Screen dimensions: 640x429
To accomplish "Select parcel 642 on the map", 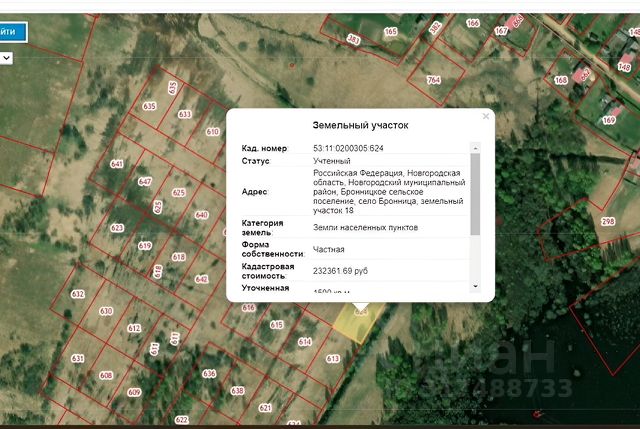I will [201, 279].
